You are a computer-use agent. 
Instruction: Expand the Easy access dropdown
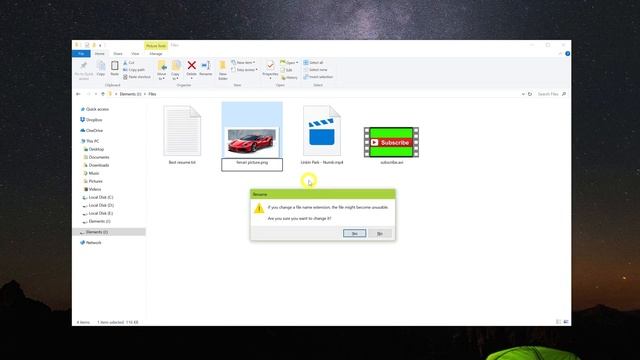244,70
